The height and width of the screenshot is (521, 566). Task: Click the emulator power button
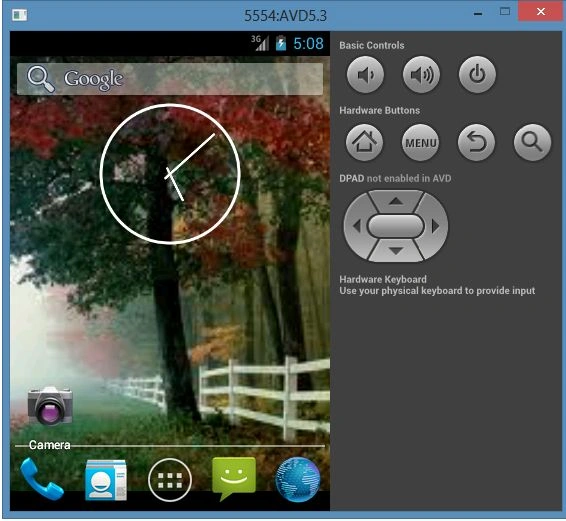click(477, 75)
